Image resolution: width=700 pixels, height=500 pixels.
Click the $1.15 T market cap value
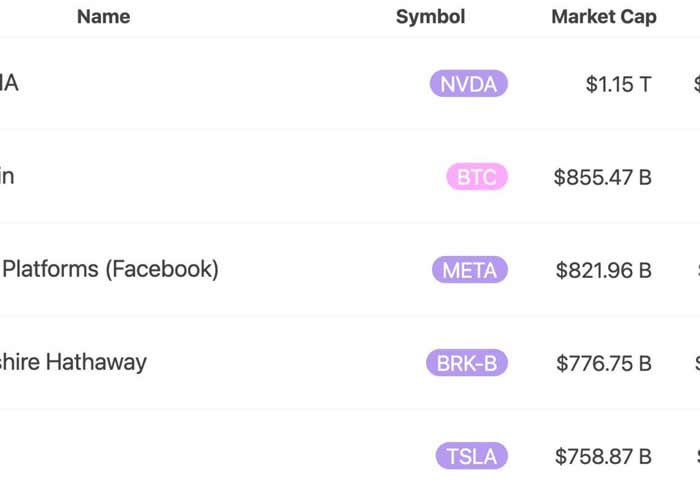click(619, 84)
